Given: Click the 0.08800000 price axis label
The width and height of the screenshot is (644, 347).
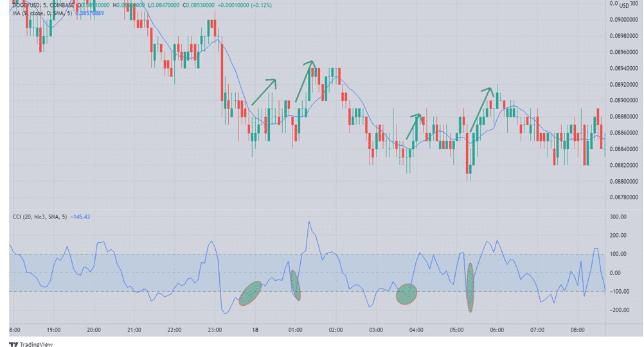Looking at the screenshot, I should [x=623, y=181].
